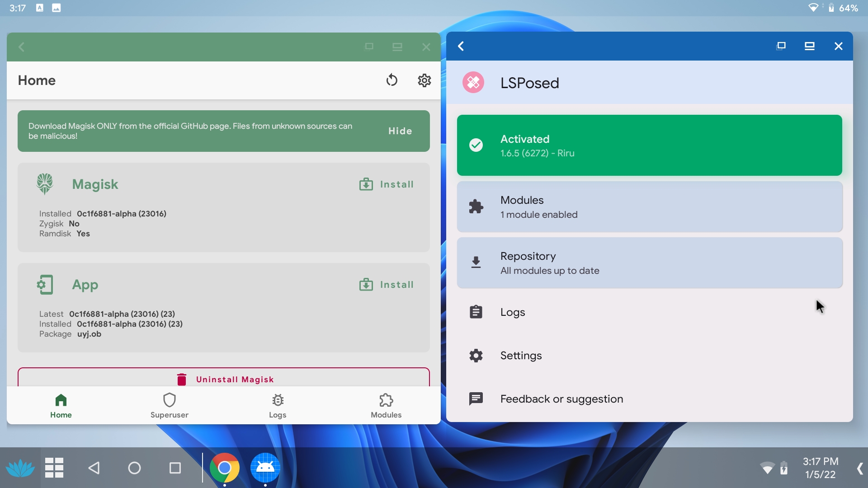Open the app drawer grid icon
The height and width of the screenshot is (488, 868).
54,468
